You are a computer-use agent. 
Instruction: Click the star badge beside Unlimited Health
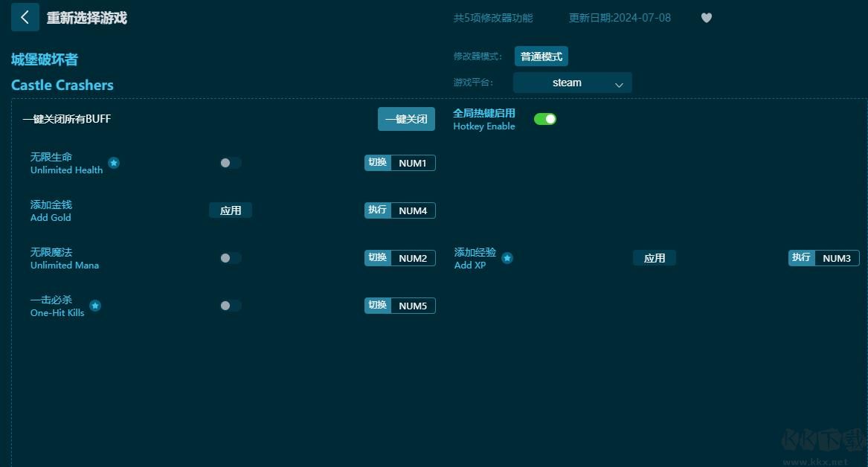point(114,163)
